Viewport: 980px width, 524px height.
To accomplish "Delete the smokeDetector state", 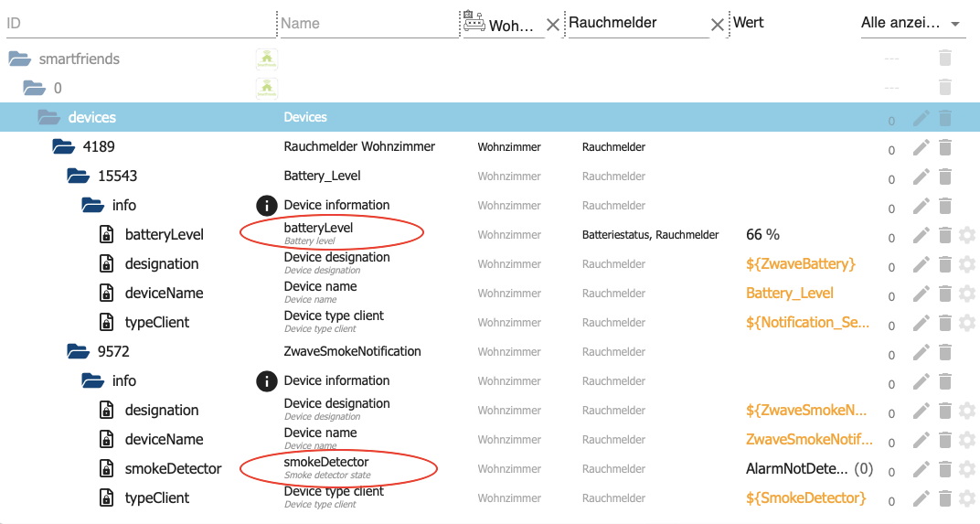I will pos(945,469).
